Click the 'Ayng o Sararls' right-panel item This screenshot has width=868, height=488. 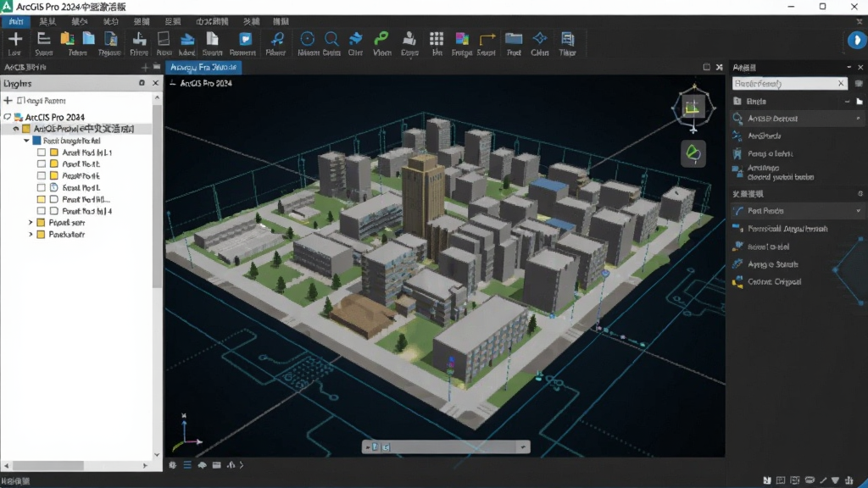[773, 264]
